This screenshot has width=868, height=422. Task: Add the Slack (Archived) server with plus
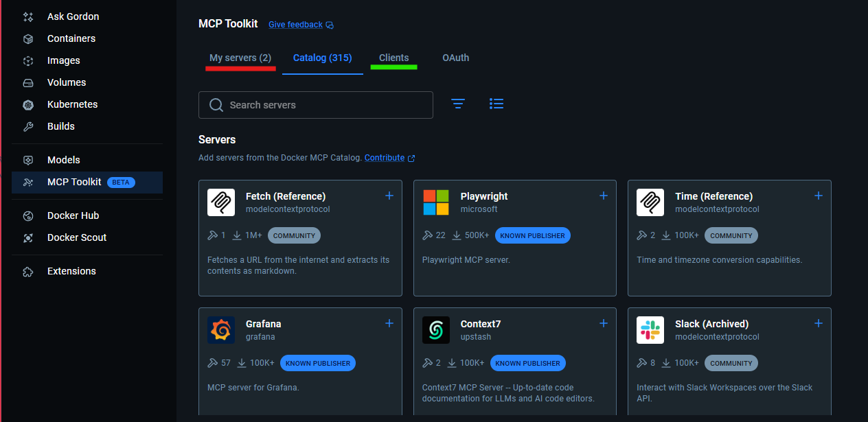[819, 323]
